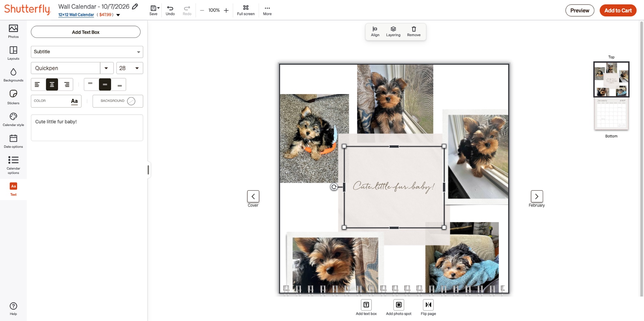Set vertical alignment to top
This screenshot has width=644, height=321.
pyautogui.click(x=90, y=85)
